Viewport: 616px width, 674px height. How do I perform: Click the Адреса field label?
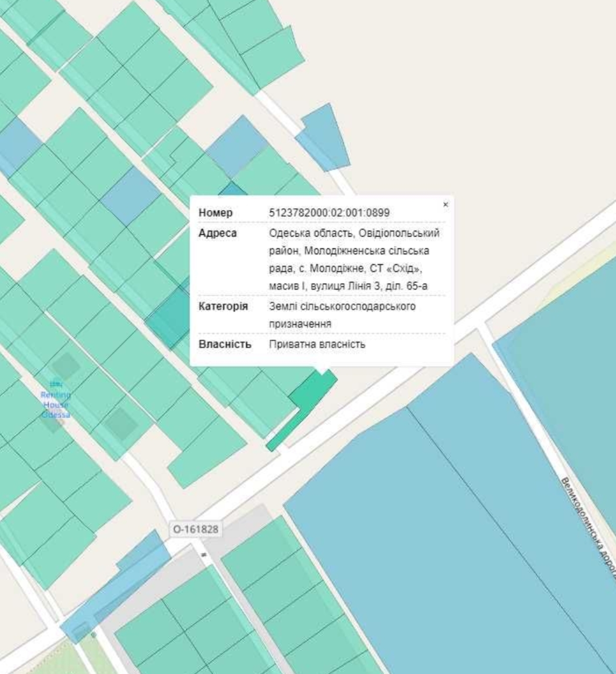click(x=217, y=233)
